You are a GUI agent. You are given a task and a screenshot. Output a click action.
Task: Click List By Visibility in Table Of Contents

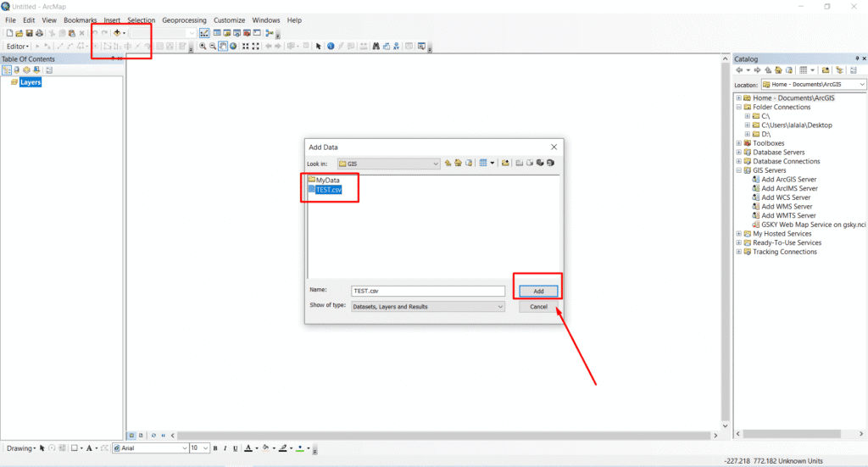click(x=26, y=70)
